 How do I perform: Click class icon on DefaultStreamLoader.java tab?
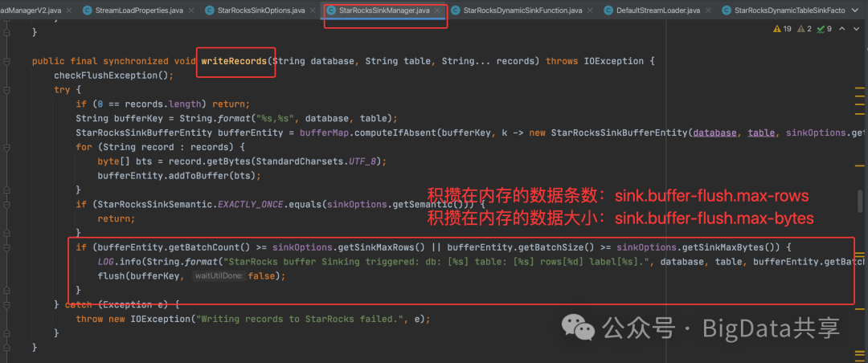pos(608,10)
